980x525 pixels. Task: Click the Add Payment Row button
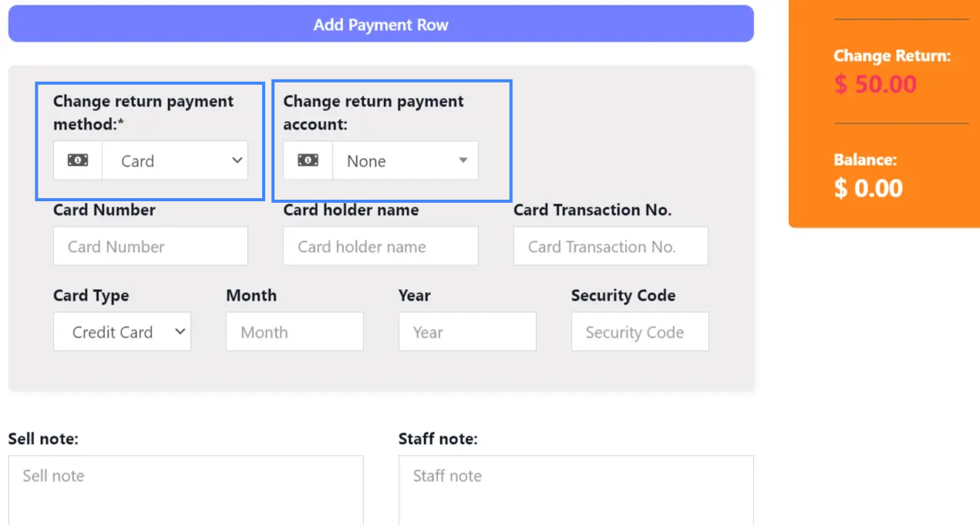[x=381, y=25]
